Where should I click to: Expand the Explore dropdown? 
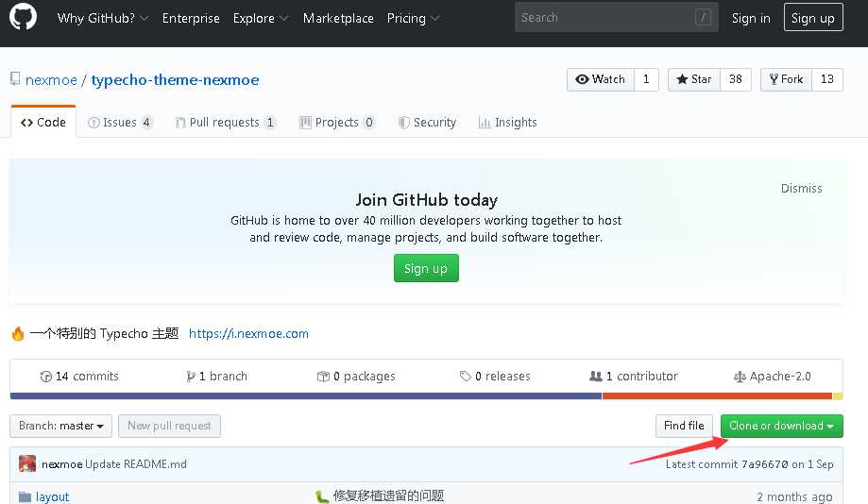click(261, 18)
